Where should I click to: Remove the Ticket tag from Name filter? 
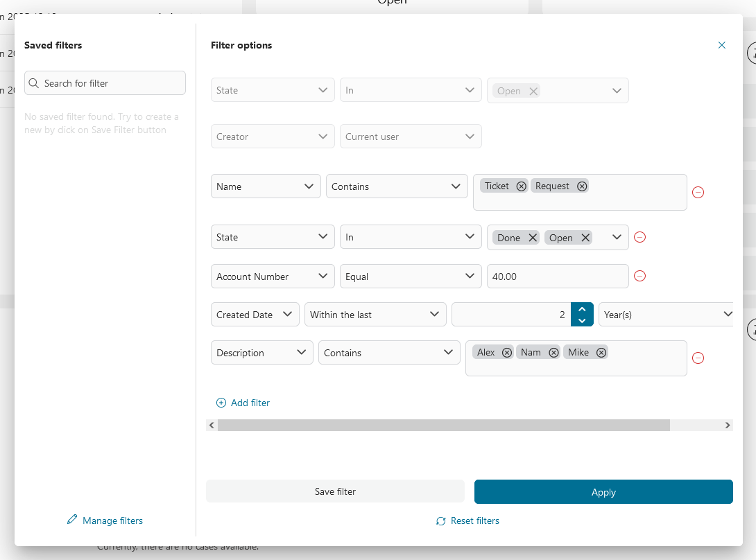521,186
